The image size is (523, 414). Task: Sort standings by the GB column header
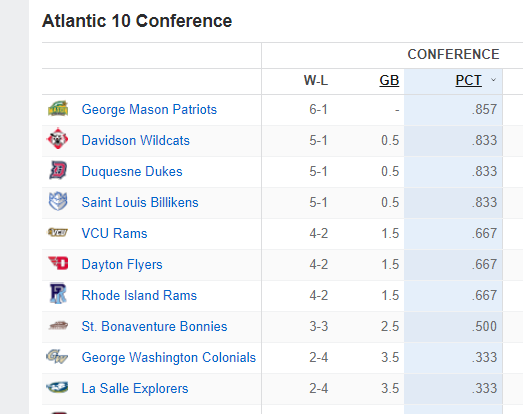[389, 80]
